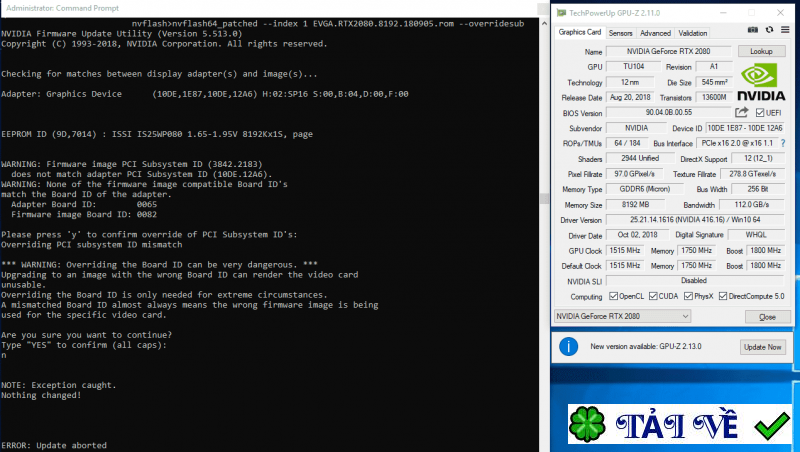Toggle the CUDA checkbox

pos(653,296)
